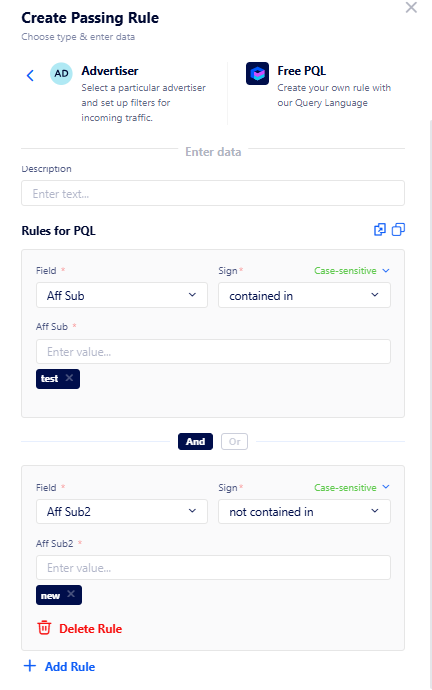This screenshot has height=690, width=432.
Task: Click the back chevron beside Advertiser
Action: point(30,75)
